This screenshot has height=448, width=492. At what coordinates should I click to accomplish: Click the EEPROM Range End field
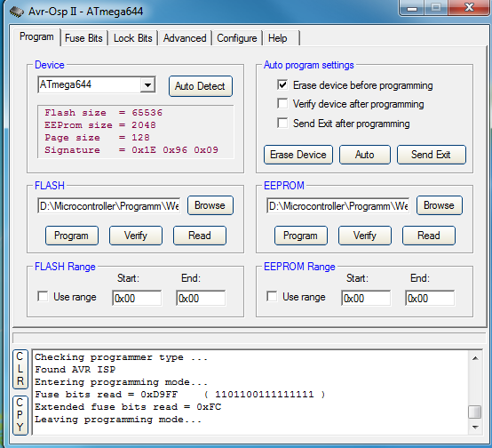[x=430, y=298]
